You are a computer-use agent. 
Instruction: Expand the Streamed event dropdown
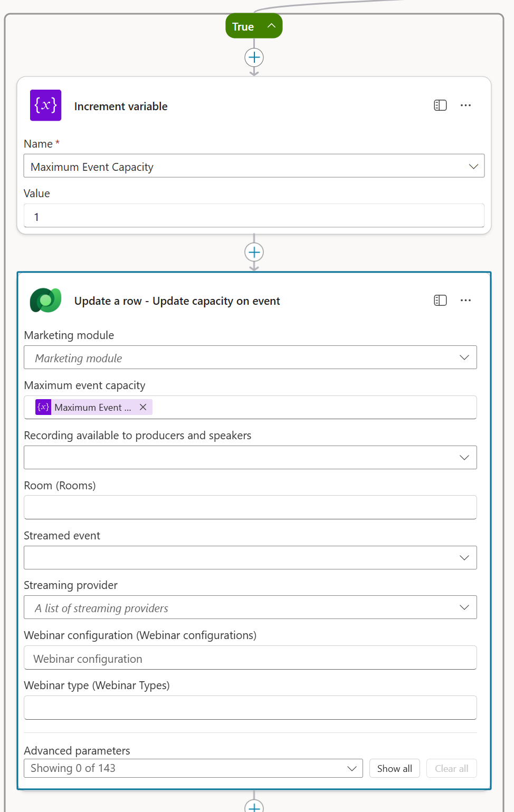click(x=464, y=558)
